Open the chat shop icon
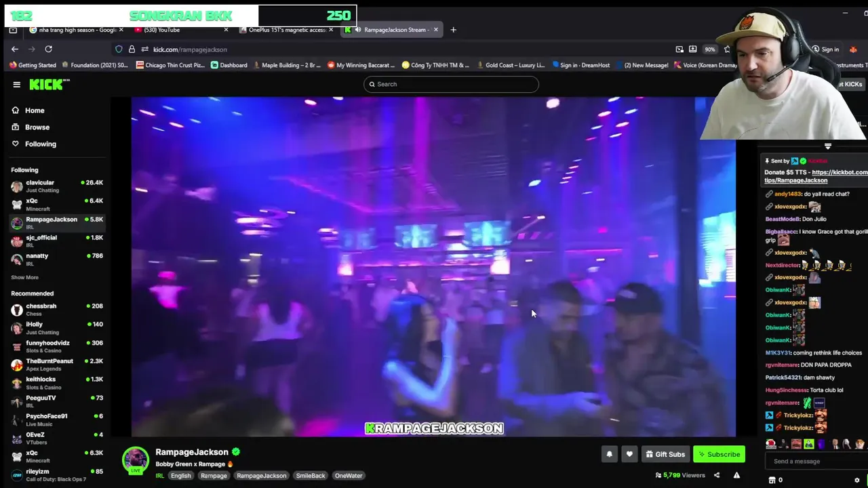 pos(772,480)
